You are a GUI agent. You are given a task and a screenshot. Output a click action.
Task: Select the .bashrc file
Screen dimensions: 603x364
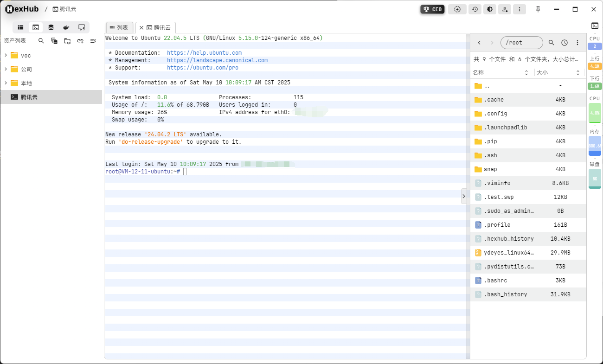click(x=528, y=281)
